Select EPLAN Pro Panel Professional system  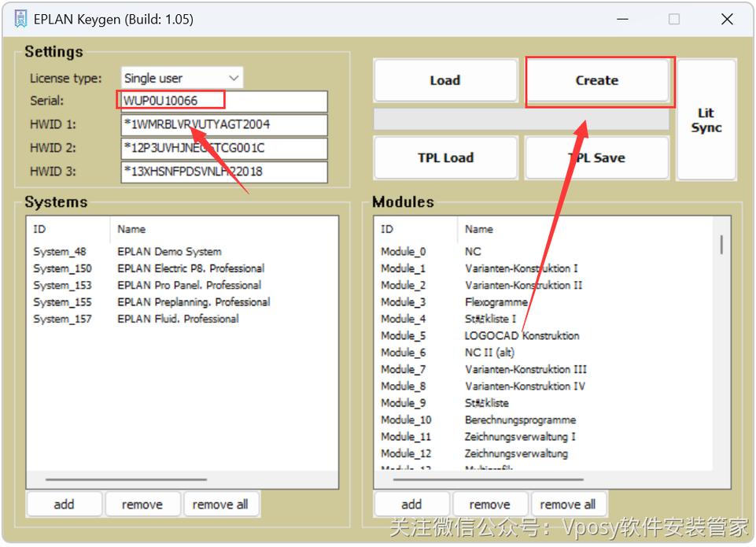click(x=183, y=286)
